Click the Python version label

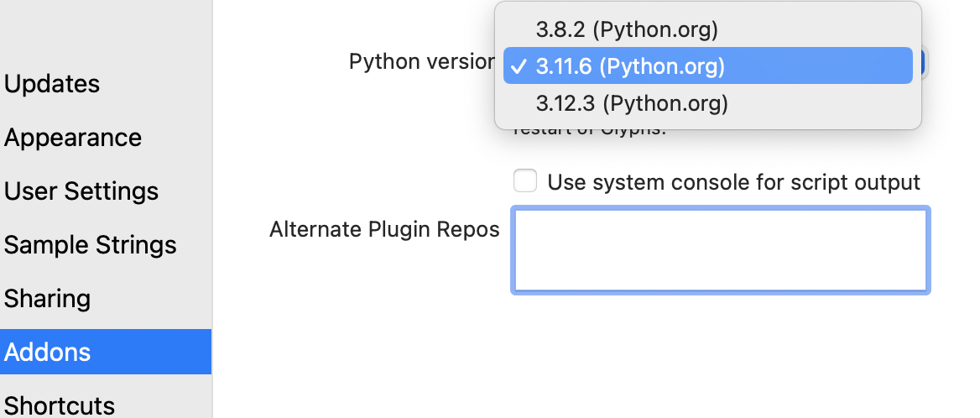(x=422, y=62)
